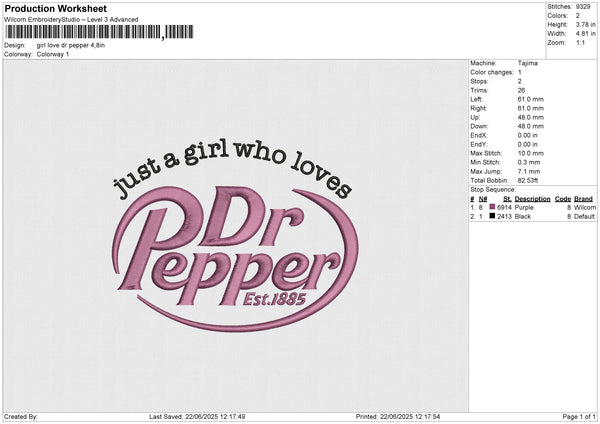Click the 'Brand' column header
Viewport: 600px width, 424px height.
coord(583,199)
